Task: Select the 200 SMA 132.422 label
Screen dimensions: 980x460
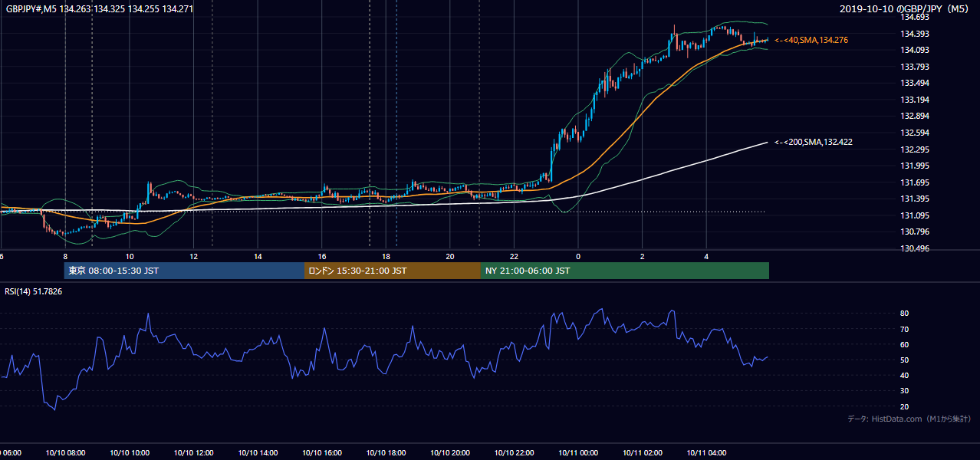Action: coord(814,142)
